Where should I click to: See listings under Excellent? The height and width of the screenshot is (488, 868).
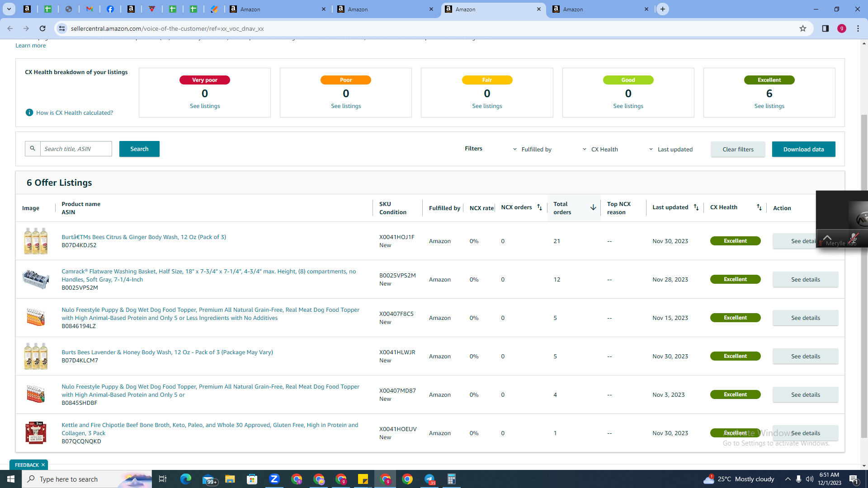(x=769, y=106)
